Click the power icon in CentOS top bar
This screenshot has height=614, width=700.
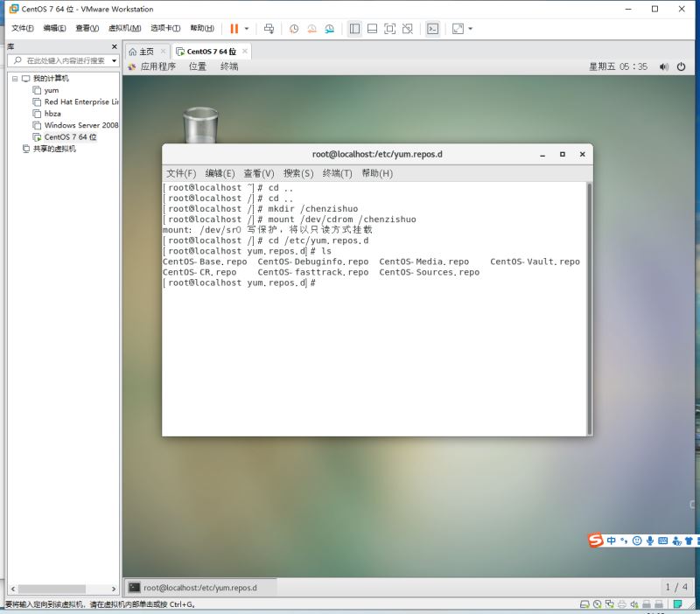[681, 66]
